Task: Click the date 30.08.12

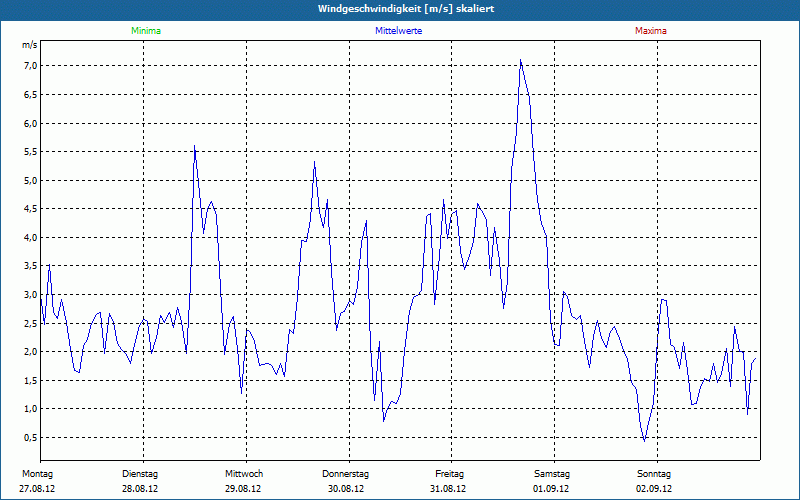Action: pyautogui.click(x=346, y=489)
